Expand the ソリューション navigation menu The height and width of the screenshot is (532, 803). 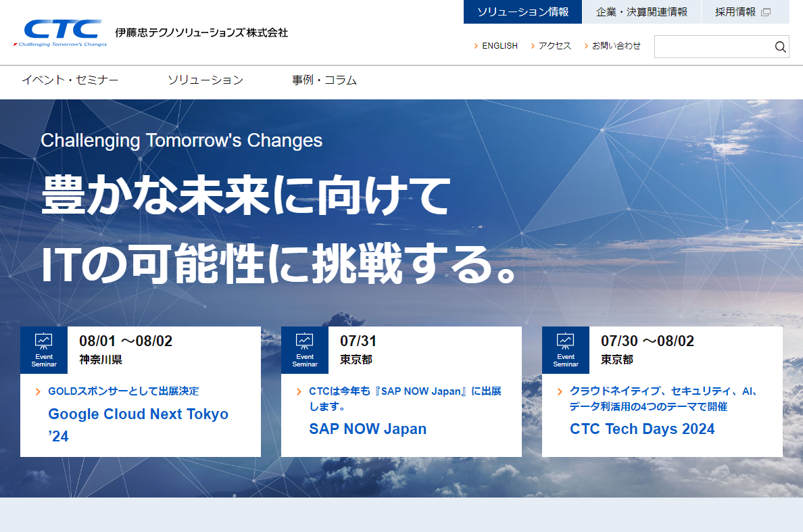[205, 80]
